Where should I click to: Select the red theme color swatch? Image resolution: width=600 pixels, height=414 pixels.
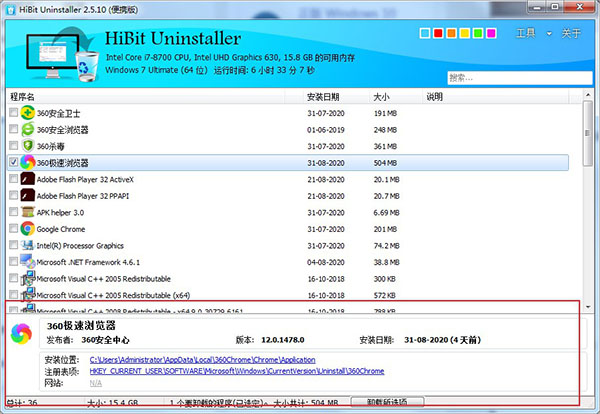438,33
